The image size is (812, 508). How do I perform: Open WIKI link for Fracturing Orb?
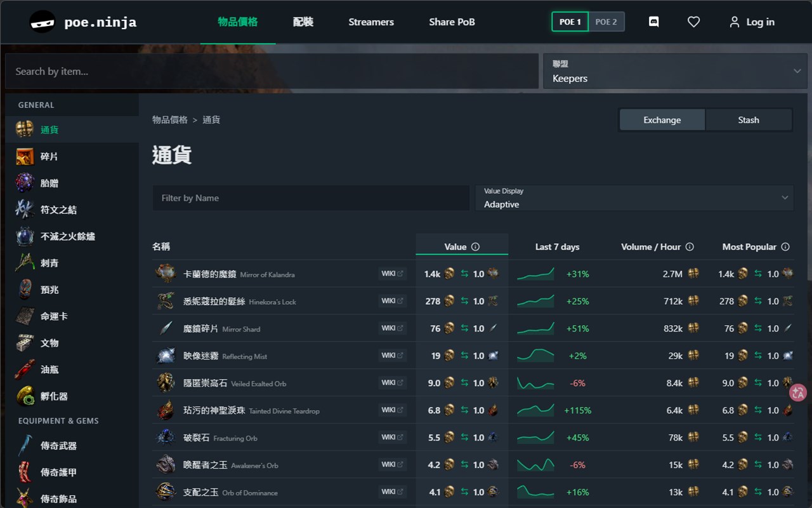[x=391, y=438]
